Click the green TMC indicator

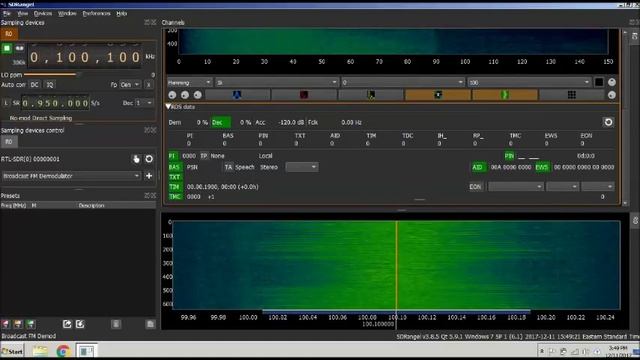175,197
